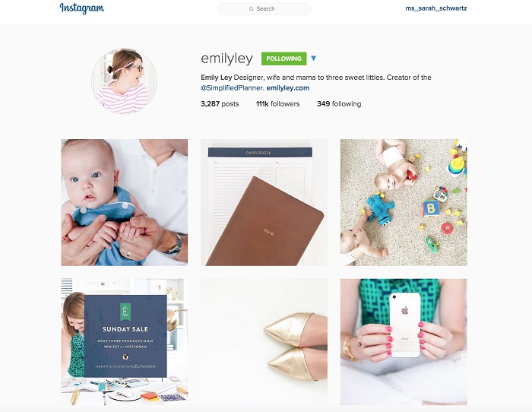Open the @SimplifiedPlanner mention link
The image size is (532, 412).
(x=231, y=88)
